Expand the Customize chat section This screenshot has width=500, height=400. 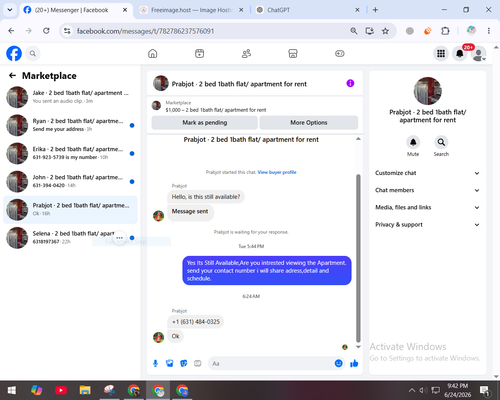[x=428, y=173]
